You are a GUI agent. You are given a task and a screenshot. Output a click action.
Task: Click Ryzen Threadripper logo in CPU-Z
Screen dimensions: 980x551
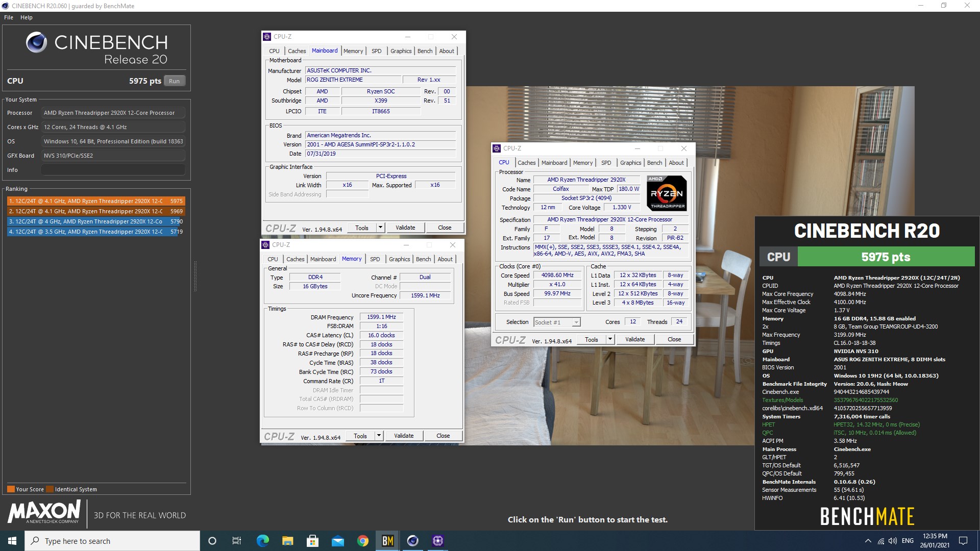[x=667, y=193]
